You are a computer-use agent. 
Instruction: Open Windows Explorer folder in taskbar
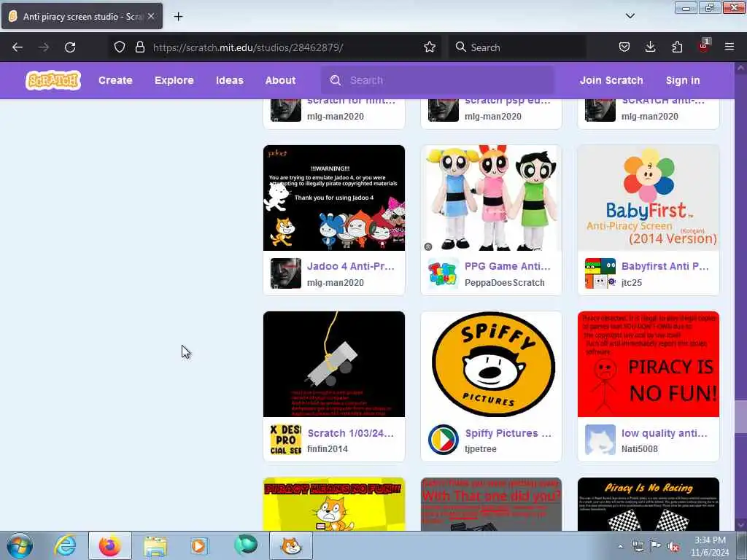pyautogui.click(x=155, y=545)
